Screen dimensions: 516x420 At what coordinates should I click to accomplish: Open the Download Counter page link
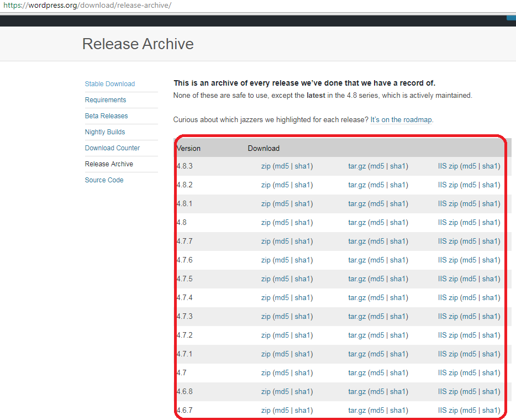112,148
